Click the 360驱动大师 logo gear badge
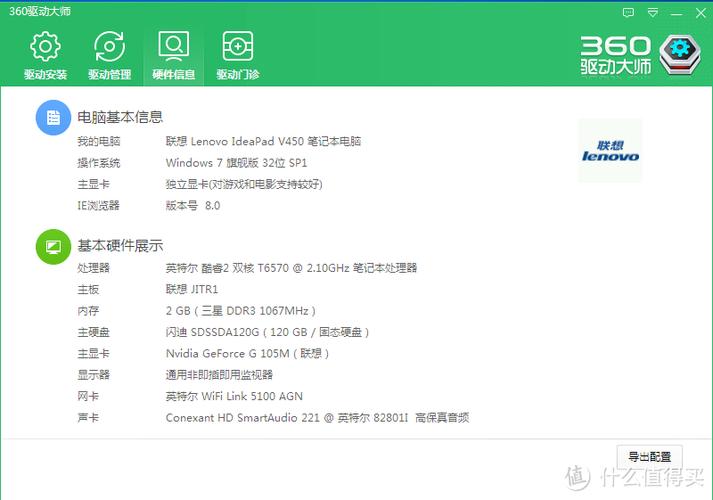Image resolution: width=713 pixels, height=500 pixels. pyautogui.click(x=680, y=55)
